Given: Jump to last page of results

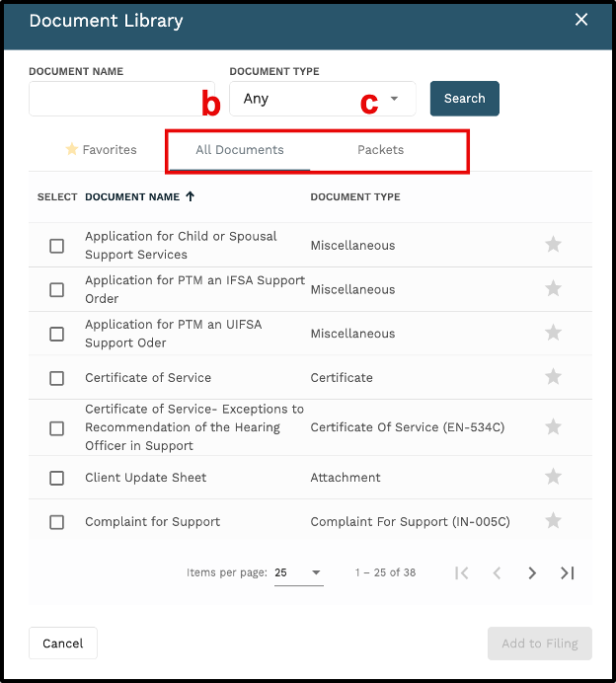Looking at the screenshot, I should tap(568, 572).
